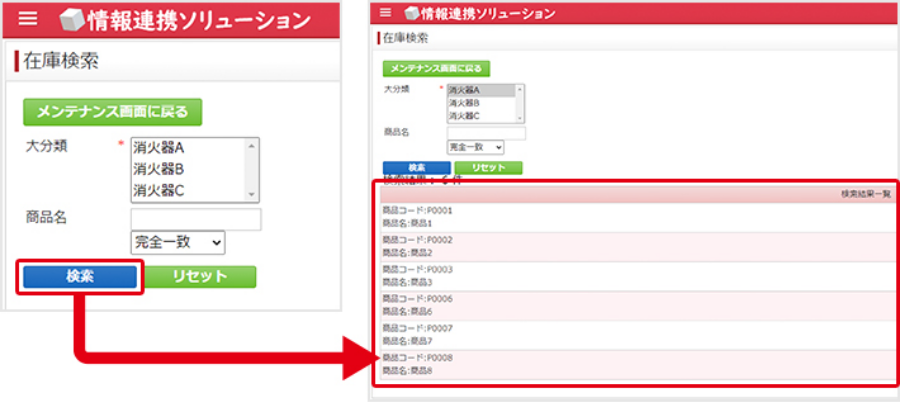Click result row 商品コード:P0001

click(x=636, y=217)
